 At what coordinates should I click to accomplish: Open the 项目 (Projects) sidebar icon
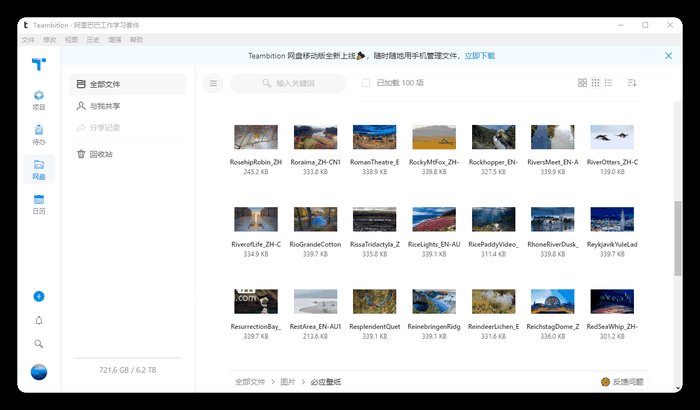coord(39,100)
